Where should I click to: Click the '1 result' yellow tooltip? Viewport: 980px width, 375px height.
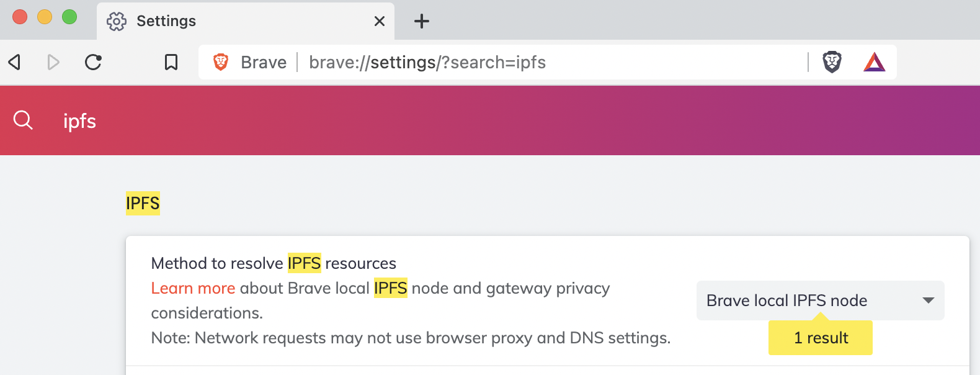pos(821,338)
